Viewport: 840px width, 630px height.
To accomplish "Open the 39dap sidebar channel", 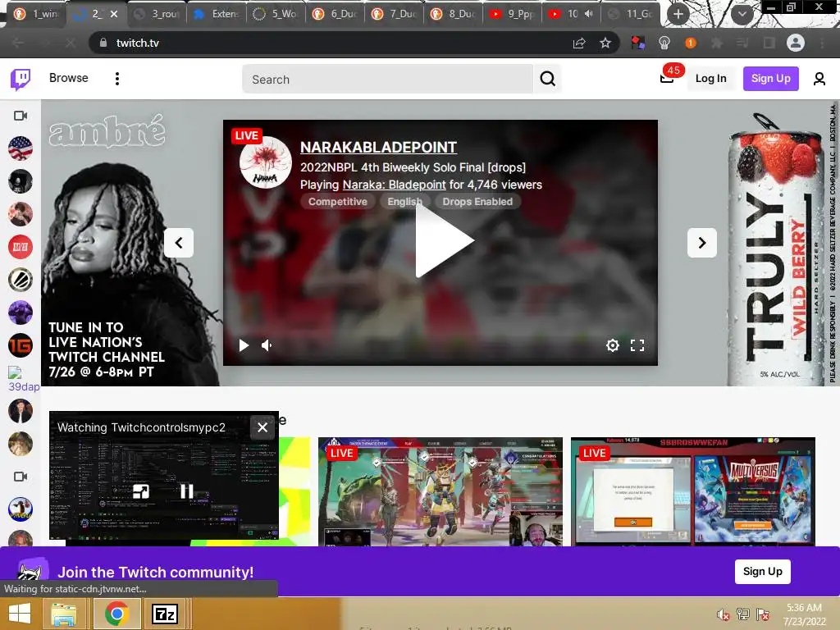I will [24, 380].
